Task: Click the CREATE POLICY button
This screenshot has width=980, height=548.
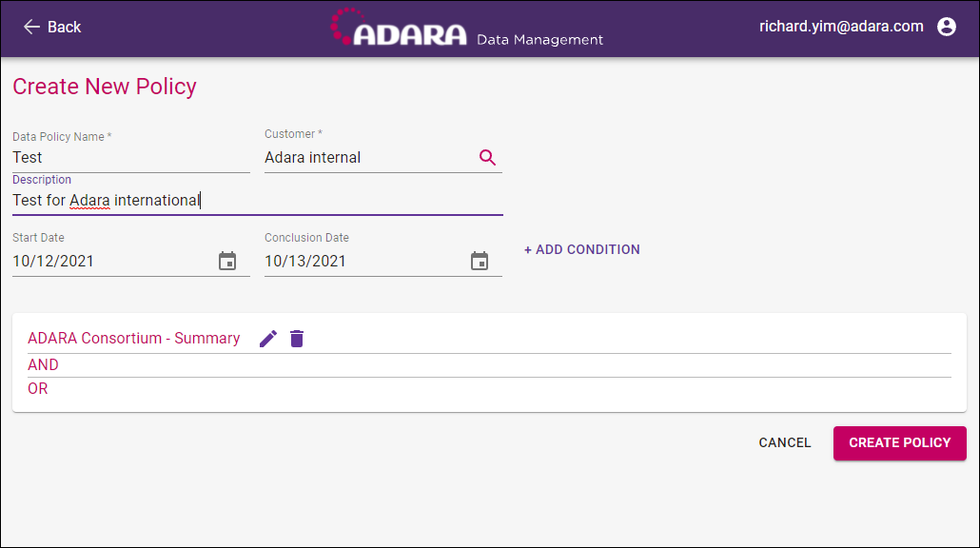Action: pos(899,443)
